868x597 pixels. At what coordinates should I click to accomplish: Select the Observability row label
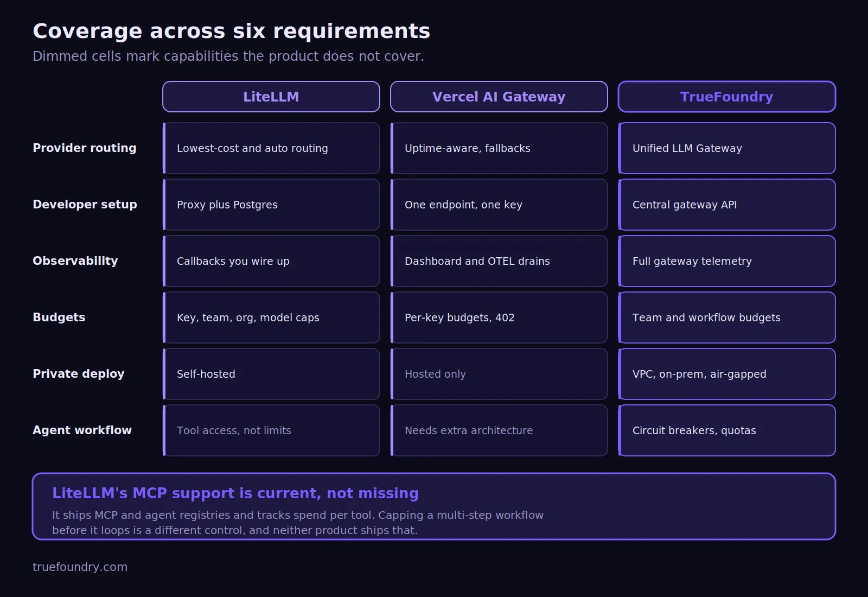(75, 261)
